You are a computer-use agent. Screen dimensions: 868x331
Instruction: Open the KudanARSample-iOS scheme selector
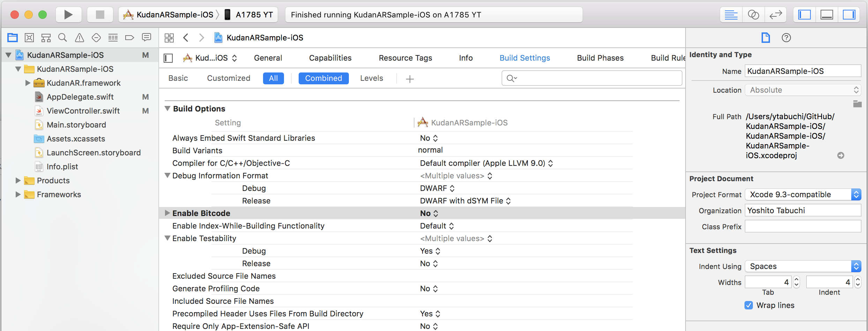point(169,15)
